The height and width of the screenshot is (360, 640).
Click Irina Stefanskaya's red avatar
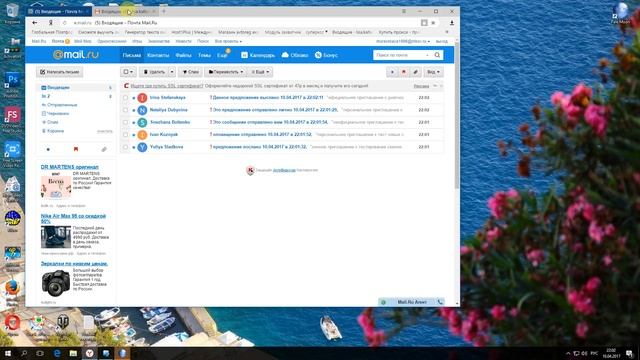click(142, 98)
